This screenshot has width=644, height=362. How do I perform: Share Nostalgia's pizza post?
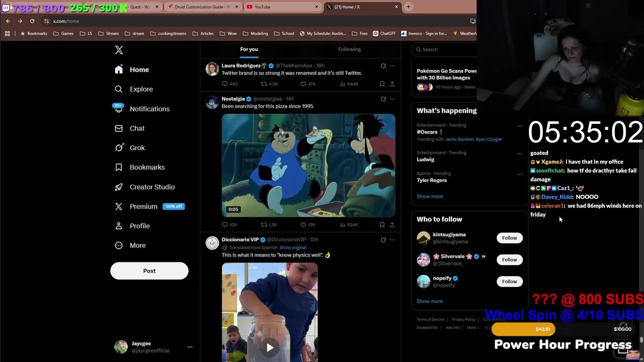coord(392,225)
